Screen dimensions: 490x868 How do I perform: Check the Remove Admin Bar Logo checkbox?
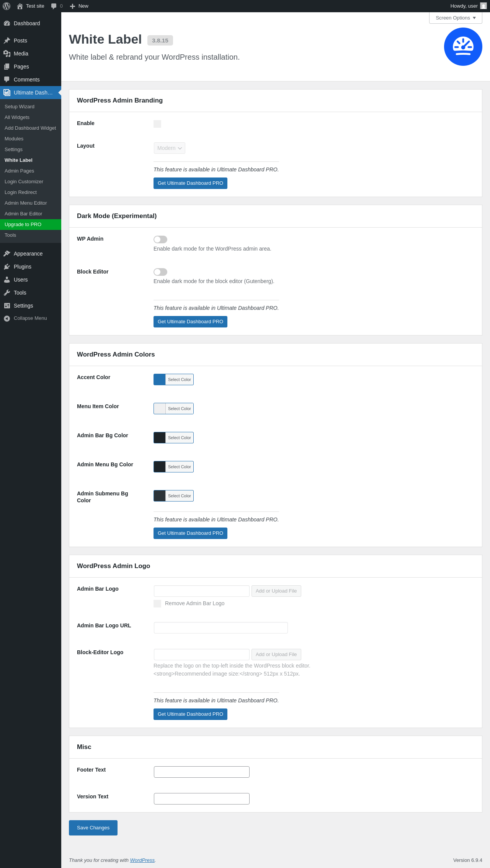coord(157,604)
